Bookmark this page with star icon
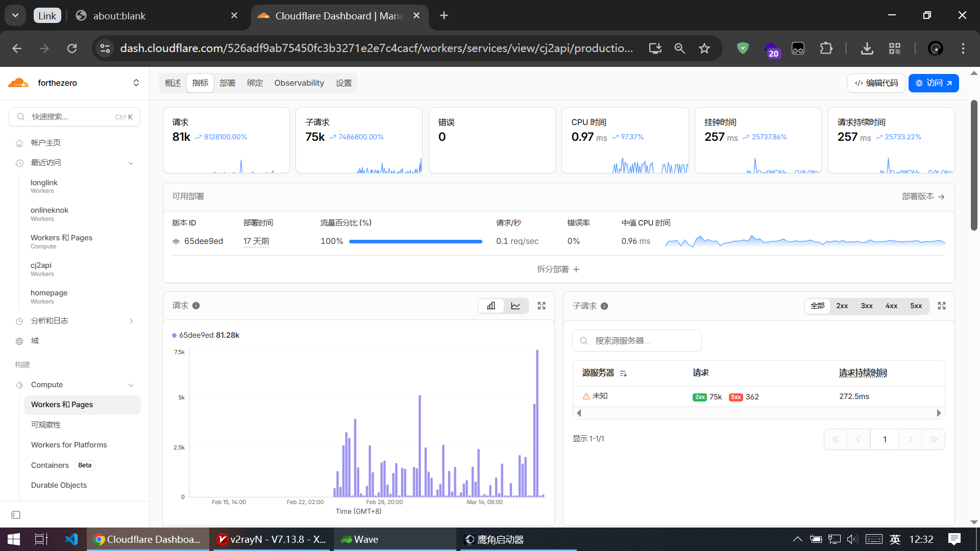This screenshot has width=980, height=551. tap(704, 48)
